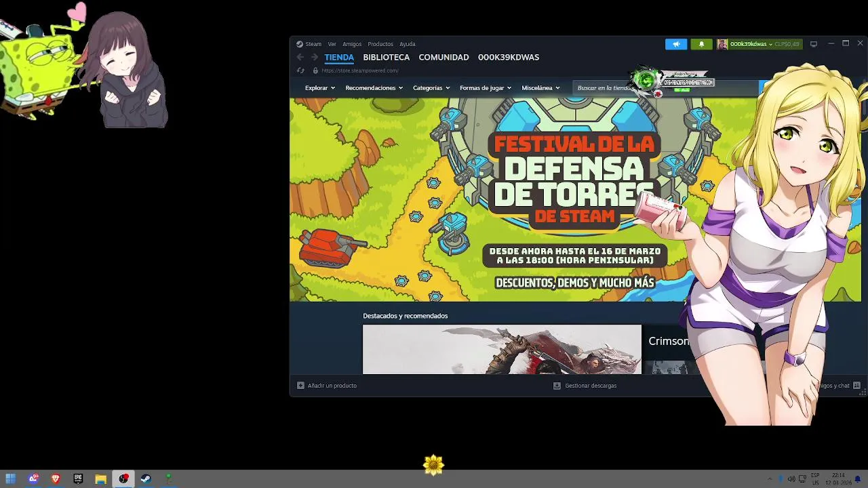Open the 000k39kdwas account dropdown
Viewport: 868px width, 488px height.
tap(751, 44)
